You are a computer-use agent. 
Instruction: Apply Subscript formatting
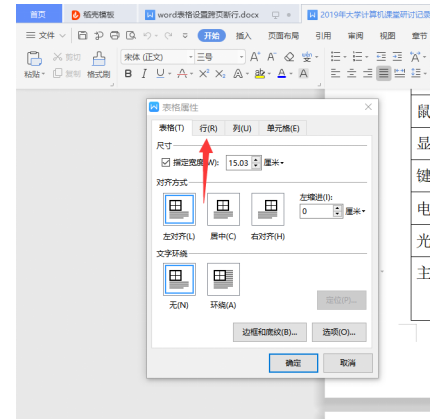point(220,74)
